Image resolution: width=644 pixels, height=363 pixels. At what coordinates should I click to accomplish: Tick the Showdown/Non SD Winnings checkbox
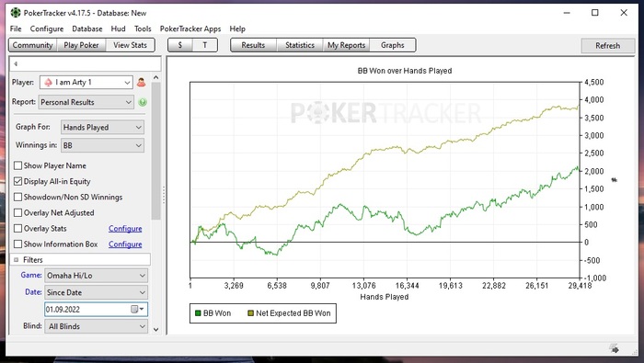(17, 197)
